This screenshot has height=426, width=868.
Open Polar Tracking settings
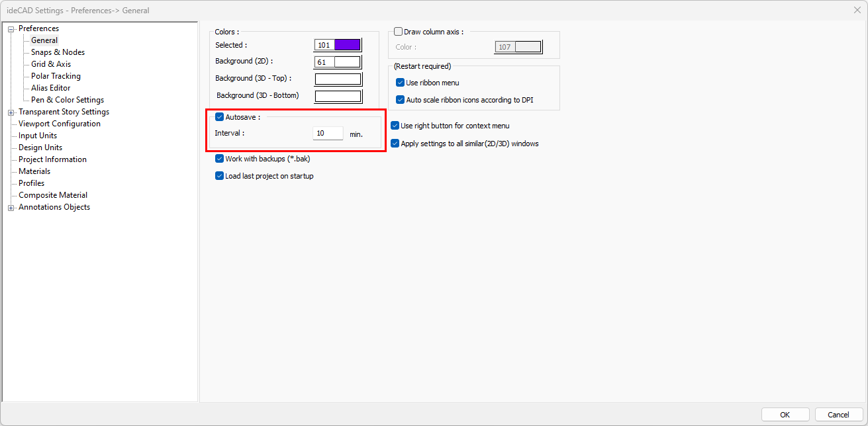click(x=56, y=76)
